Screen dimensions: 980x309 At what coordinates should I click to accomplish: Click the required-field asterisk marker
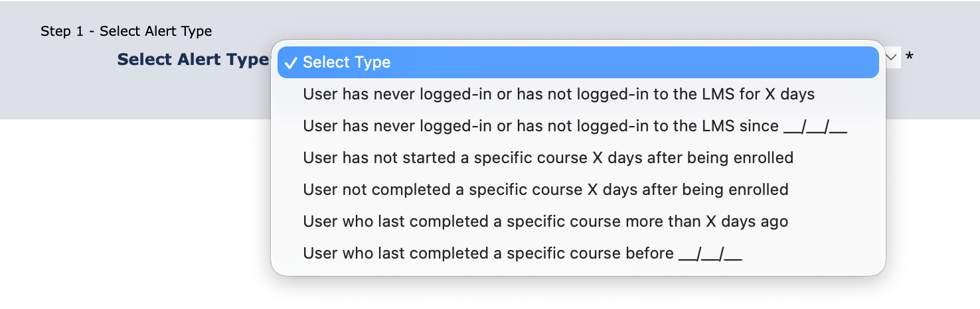coord(910,58)
